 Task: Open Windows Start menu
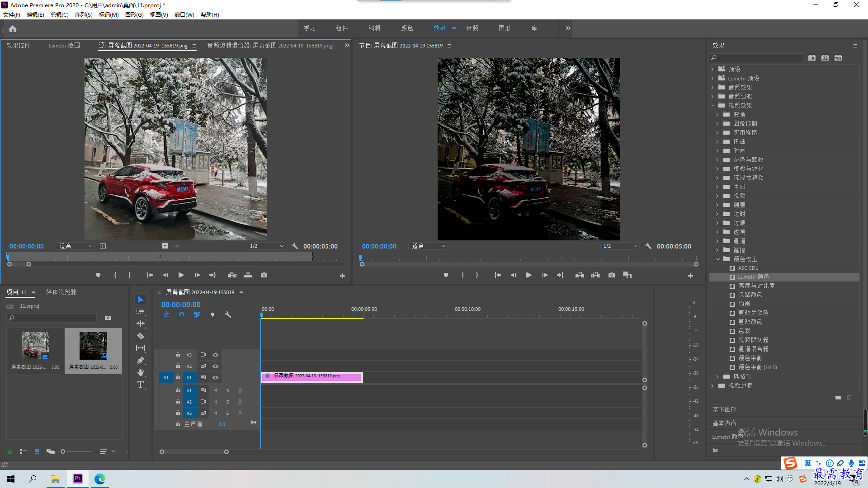tap(11, 479)
